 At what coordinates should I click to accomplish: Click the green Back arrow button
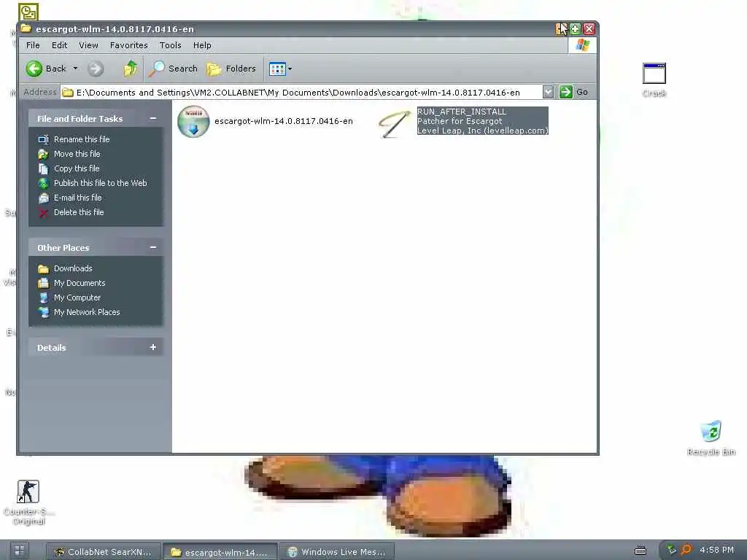pos(34,69)
